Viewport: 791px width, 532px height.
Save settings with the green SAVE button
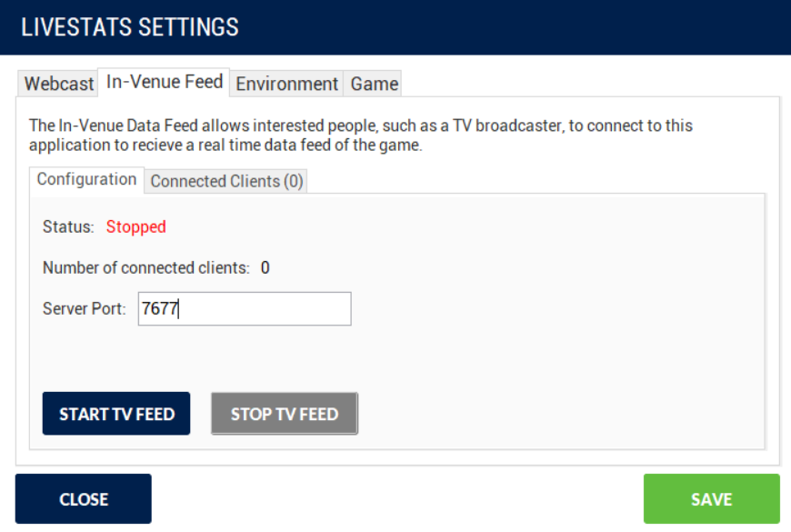(711, 499)
